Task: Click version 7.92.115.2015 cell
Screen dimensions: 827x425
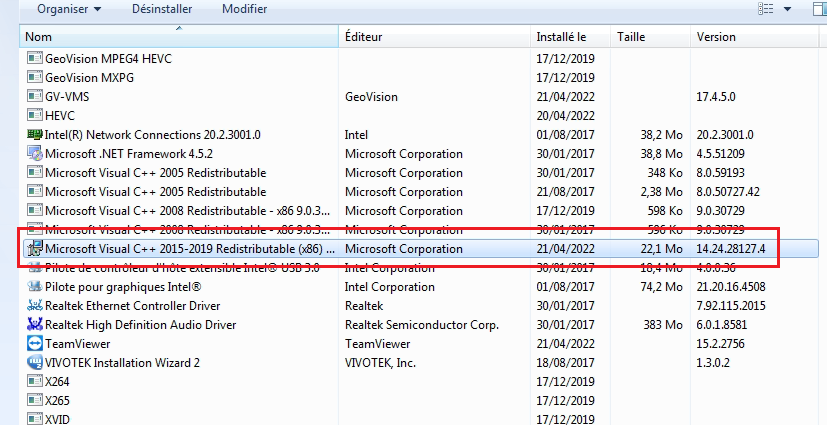Action: (731, 306)
